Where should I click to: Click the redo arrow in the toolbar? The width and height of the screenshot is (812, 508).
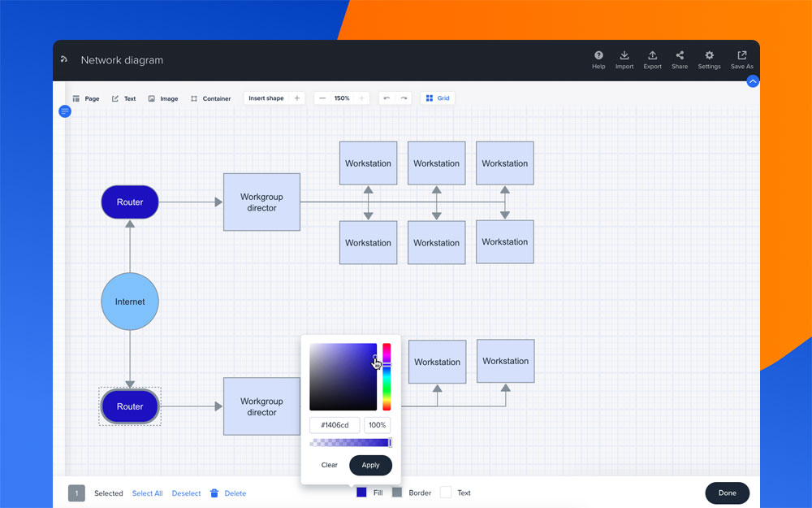404,98
